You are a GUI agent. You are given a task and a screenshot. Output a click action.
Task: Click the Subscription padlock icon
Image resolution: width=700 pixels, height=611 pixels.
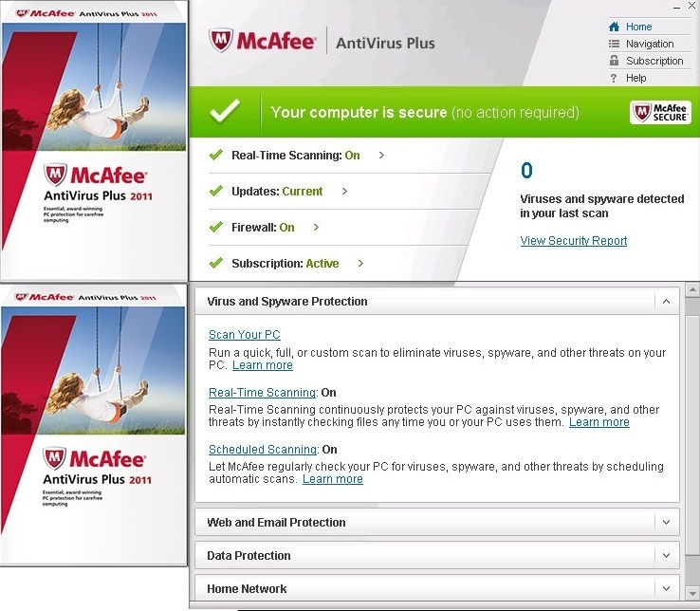click(614, 61)
